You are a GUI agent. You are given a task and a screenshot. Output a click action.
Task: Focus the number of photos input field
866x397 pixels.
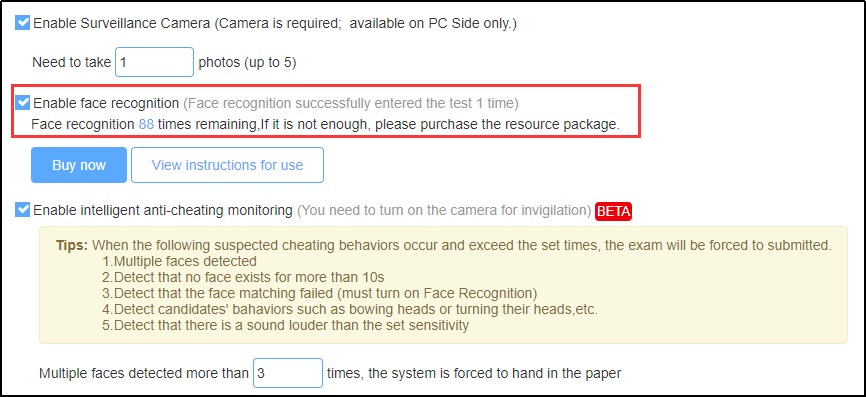155,62
